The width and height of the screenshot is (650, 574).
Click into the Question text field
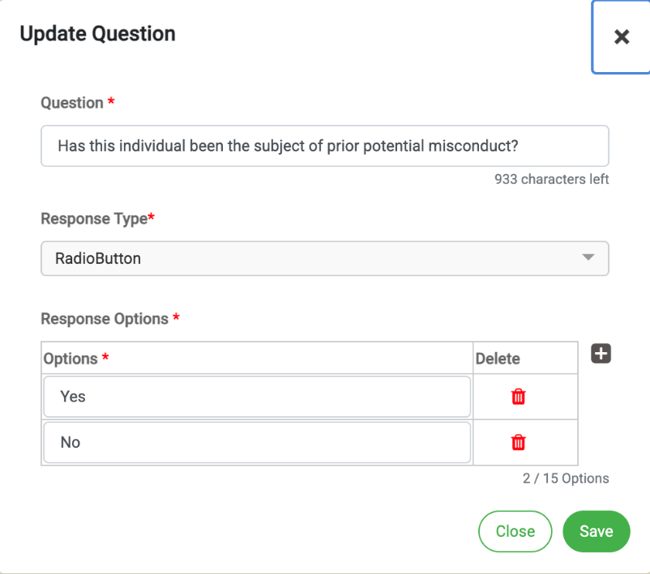[324, 146]
